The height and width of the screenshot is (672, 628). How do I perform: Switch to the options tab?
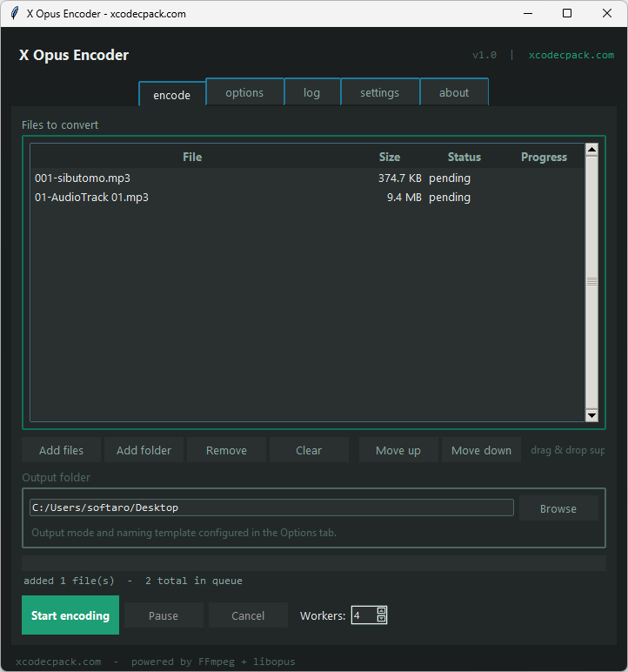244,93
